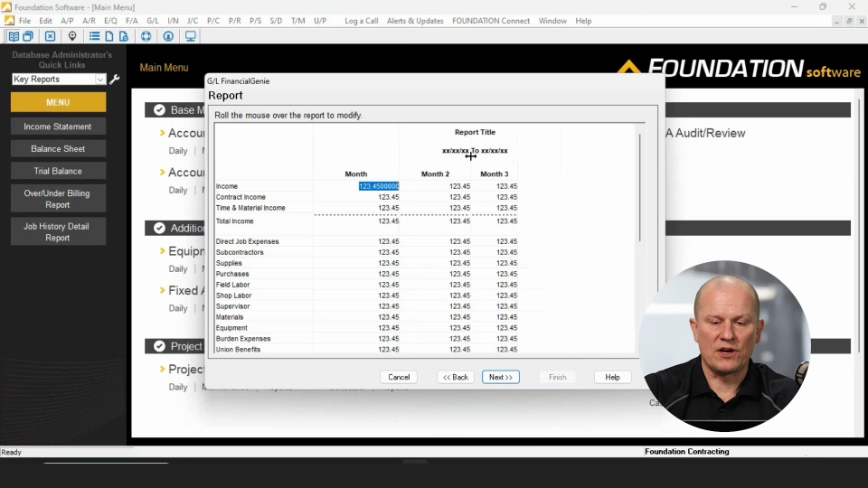
Task: Click the xx/xx/xx To xx/xx/xx date range
Action: tap(475, 151)
